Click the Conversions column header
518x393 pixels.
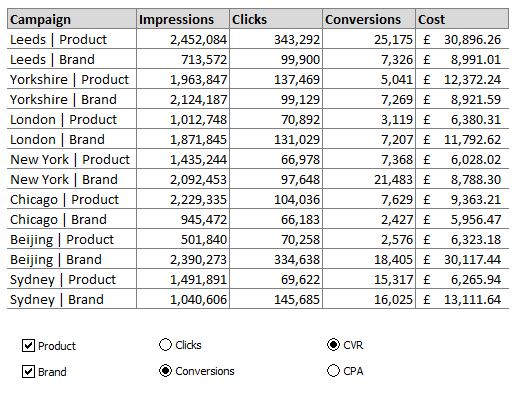(x=369, y=19)
